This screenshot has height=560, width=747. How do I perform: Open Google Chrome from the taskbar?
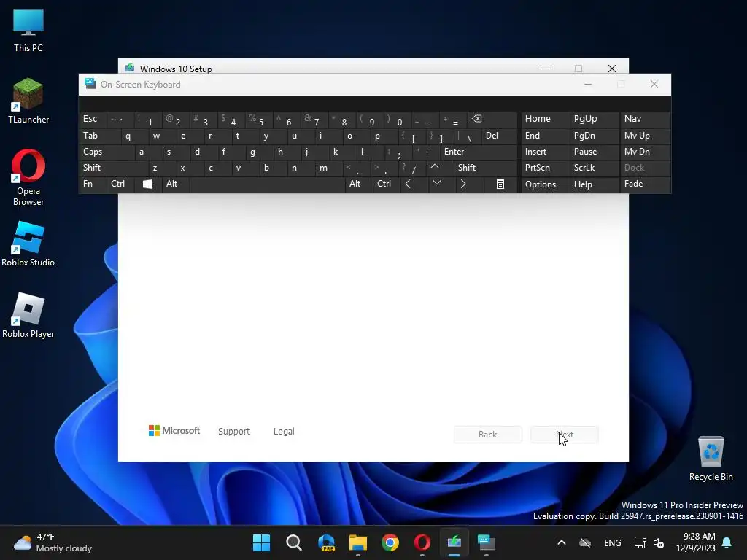coord(390,542)
